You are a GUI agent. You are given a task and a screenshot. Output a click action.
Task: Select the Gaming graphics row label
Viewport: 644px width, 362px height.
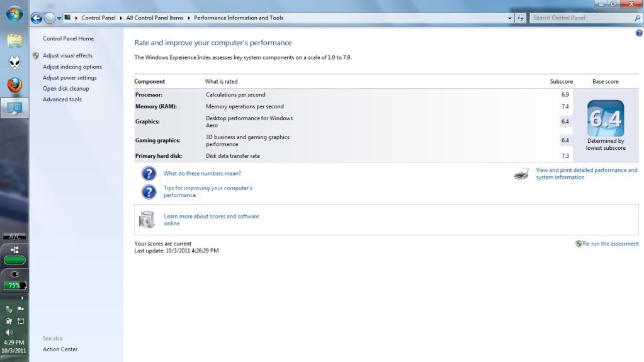158,140
